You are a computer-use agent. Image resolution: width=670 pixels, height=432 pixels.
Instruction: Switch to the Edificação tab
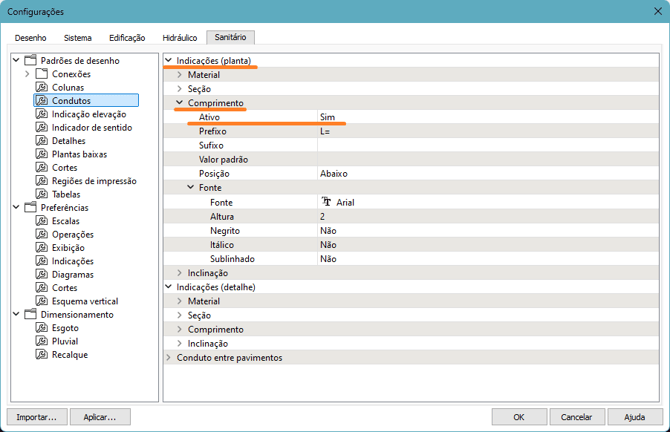(x=127, y=38)
